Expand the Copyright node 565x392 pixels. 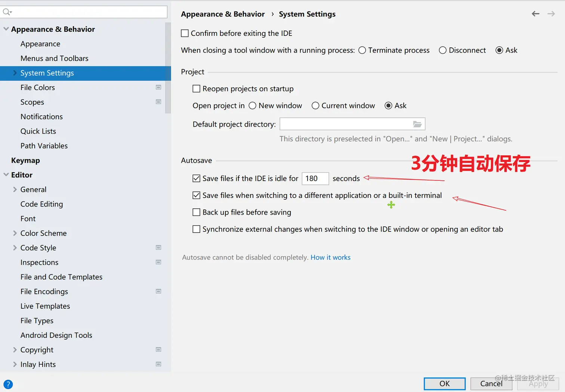pyautogui.click(x=15, y=349)
